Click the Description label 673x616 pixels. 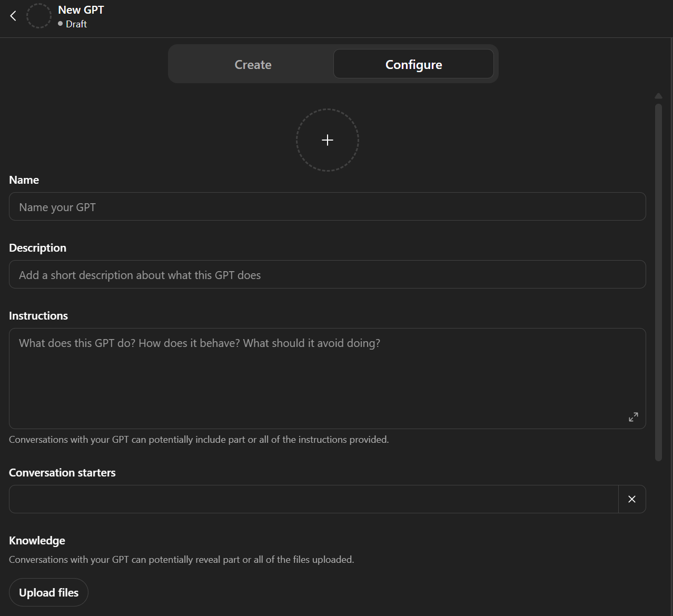coord(37,248)
